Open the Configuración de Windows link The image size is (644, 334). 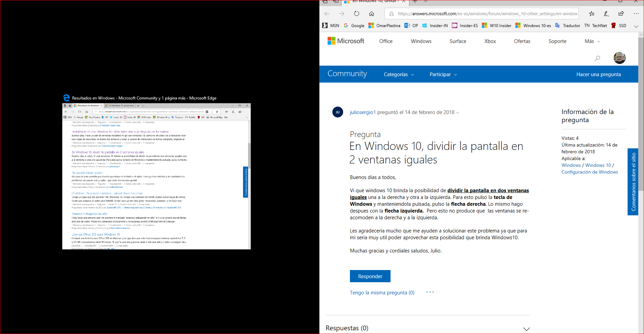(590, 172)
